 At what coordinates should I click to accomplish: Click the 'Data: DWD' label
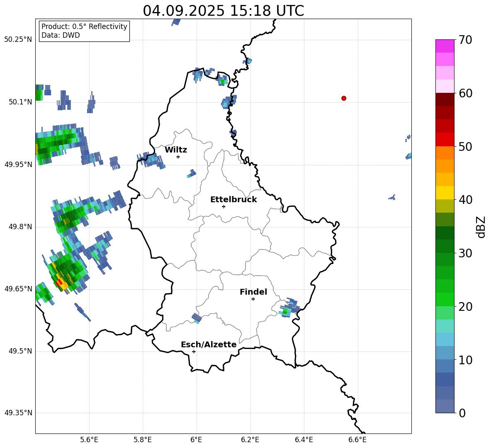click(x=61, y=35)
